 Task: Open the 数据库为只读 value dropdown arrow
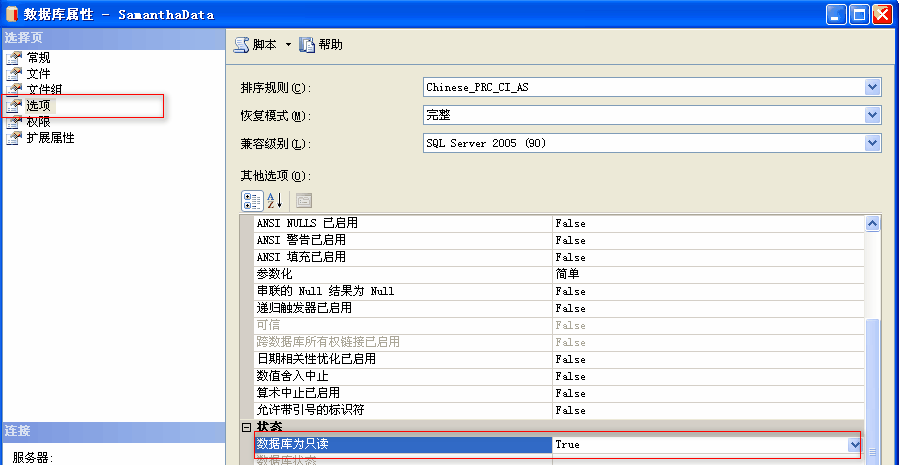[x=854, y=444]
